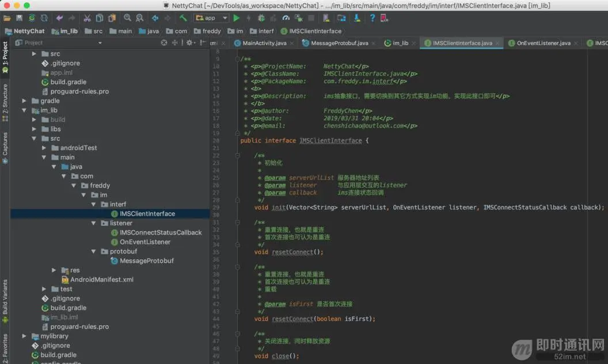Click the resetConnect(boolean isFirst) method name

292,319
